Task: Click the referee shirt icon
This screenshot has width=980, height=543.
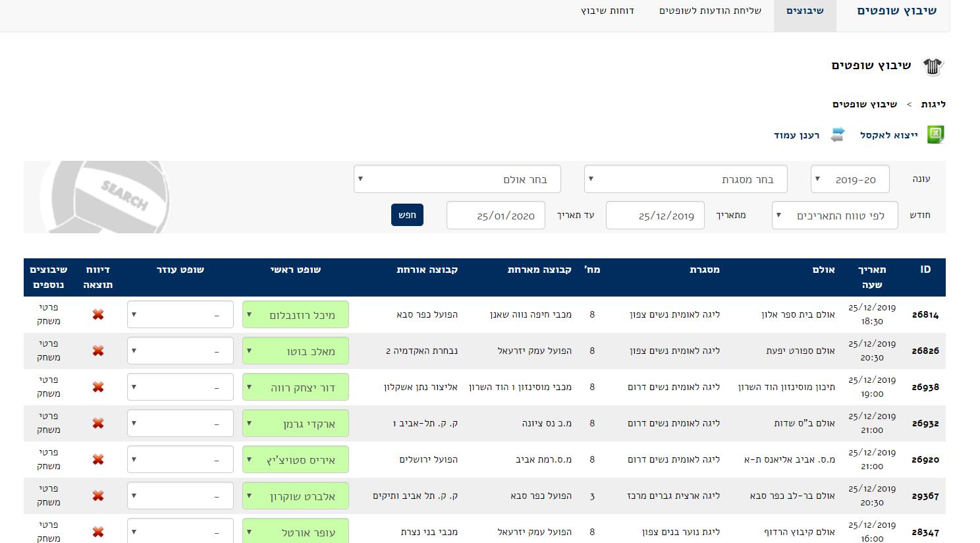Action: click(933, 66)
